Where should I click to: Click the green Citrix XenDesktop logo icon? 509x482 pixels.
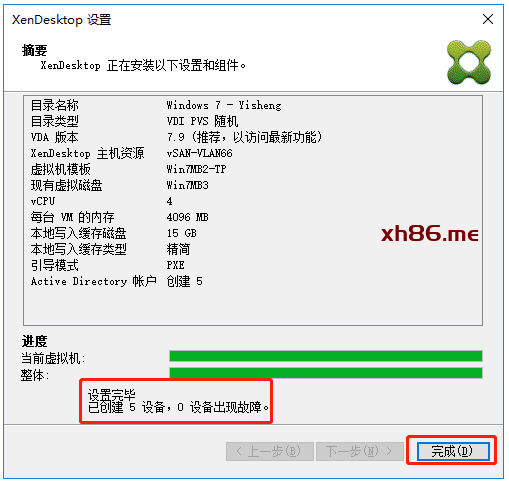469,62
